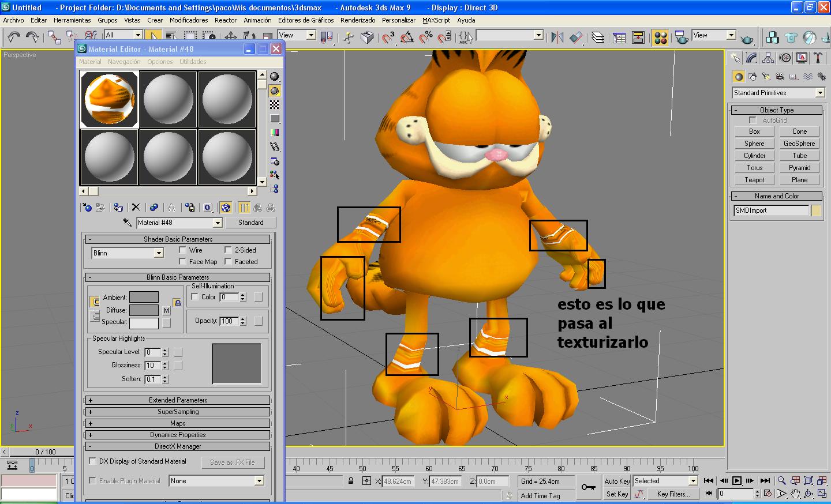
Task: Click the Teapot object button
Action: pyautogui.click(x=754, y=180)
